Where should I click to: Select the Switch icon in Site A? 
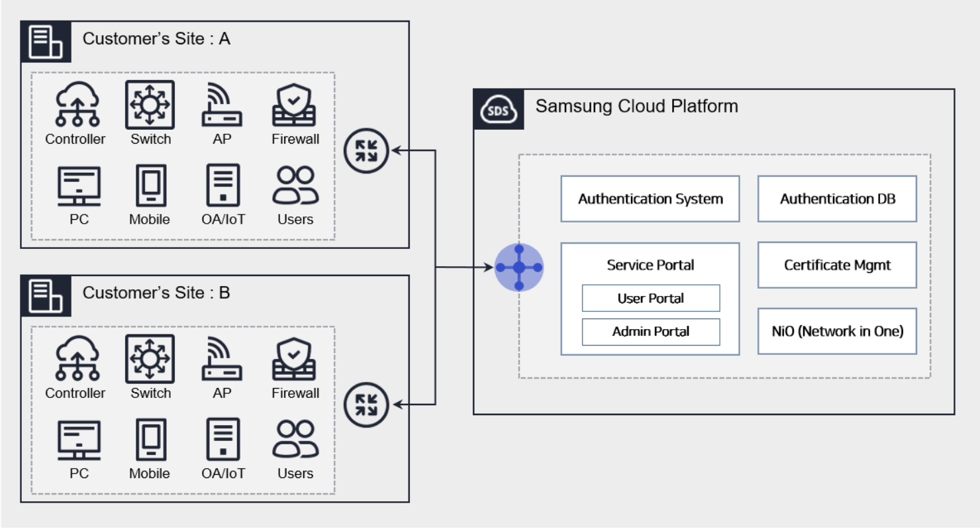click(150, 105)
